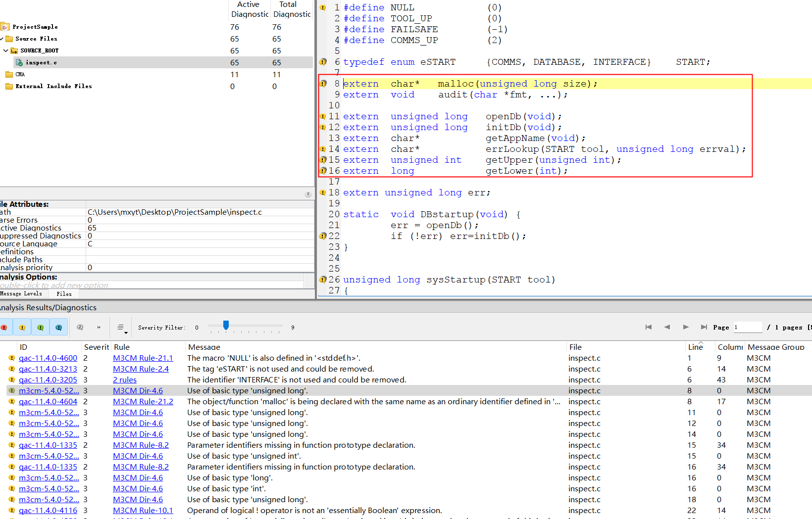Go to the next results page
The height and width of the screenshot is (519, 812).
click(x=686, y=327)
